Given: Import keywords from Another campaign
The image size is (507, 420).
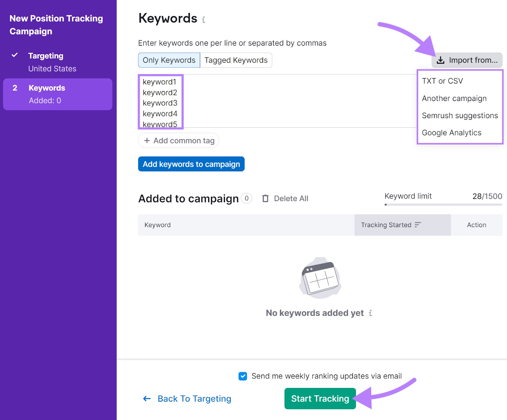Looking at the screenshot, I should [x=454, y=99].
